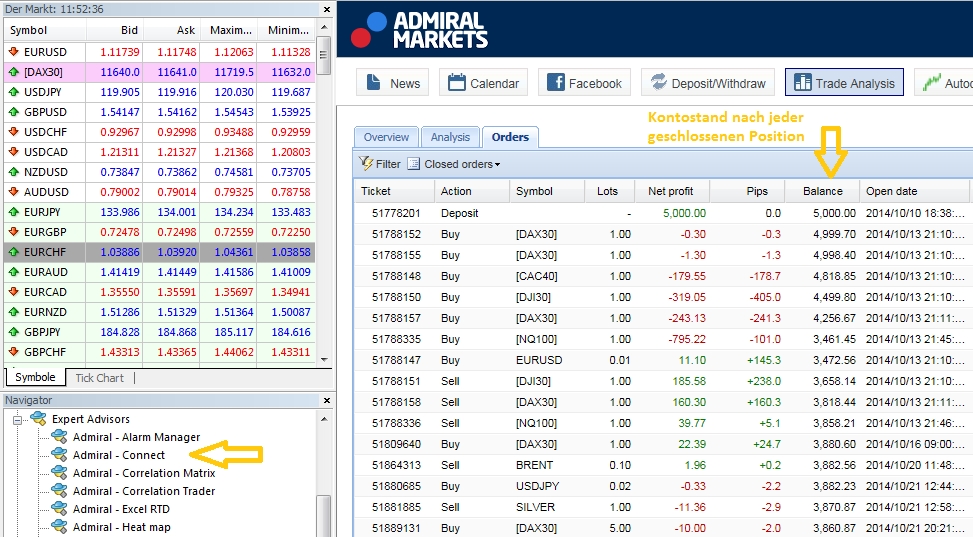Sort by Net profit column header
Image resolution: width=973 pixels, height=537 pixels.
pos(670,191)
